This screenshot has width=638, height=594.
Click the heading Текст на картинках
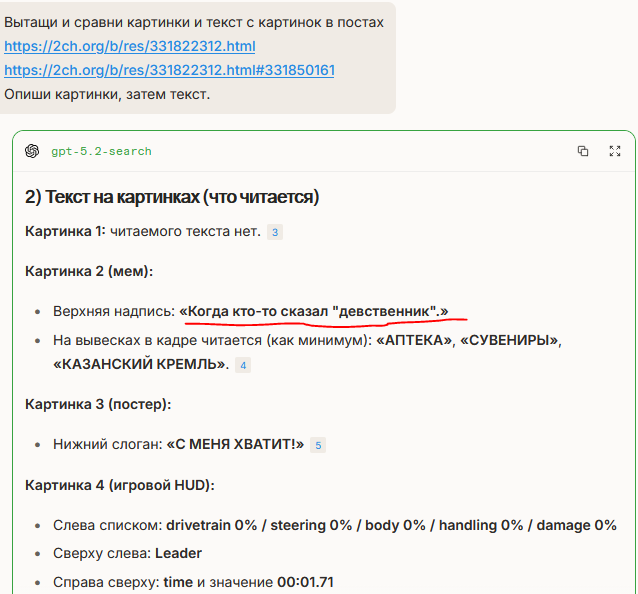click(x=172, y=197)
